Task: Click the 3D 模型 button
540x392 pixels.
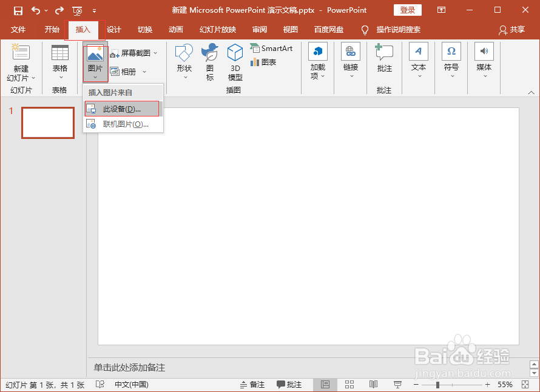Action: pos(235,63)
